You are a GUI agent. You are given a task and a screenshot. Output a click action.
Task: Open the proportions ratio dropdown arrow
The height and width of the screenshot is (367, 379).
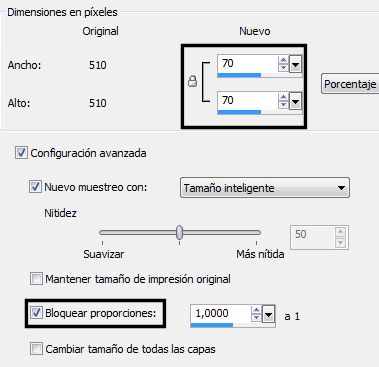click(x=269, y=314)
